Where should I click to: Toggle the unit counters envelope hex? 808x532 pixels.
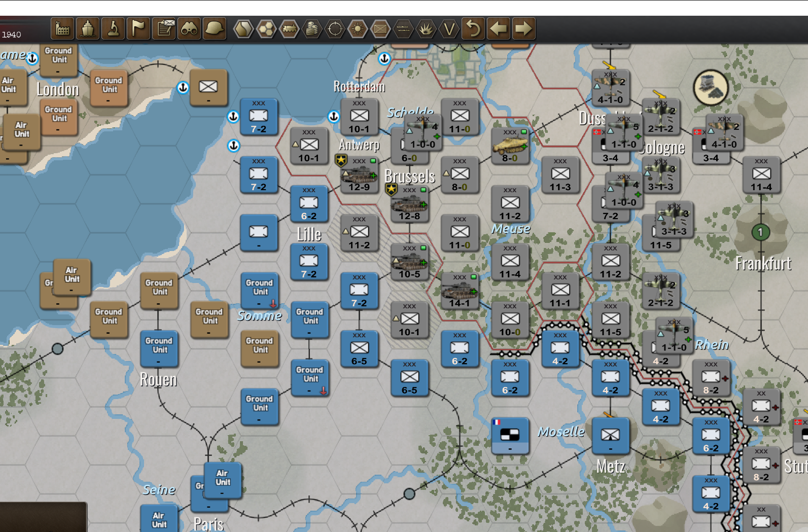(x=380, y=29)
